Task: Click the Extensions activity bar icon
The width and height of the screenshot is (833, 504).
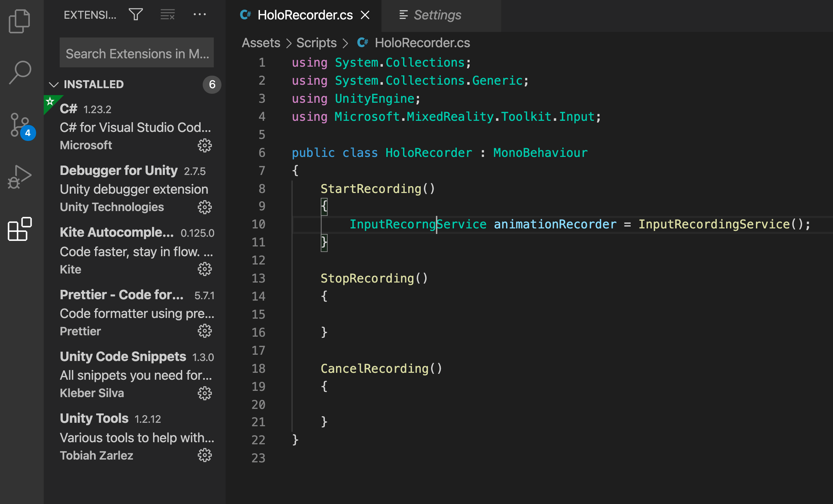Action: 19,229
